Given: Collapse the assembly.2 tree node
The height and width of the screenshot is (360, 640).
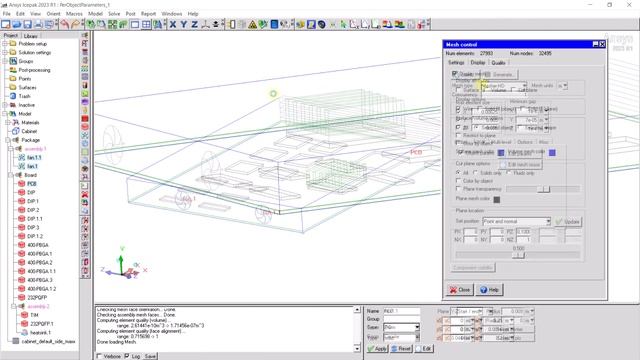Looking at the screenshot, I should (13, 306).
